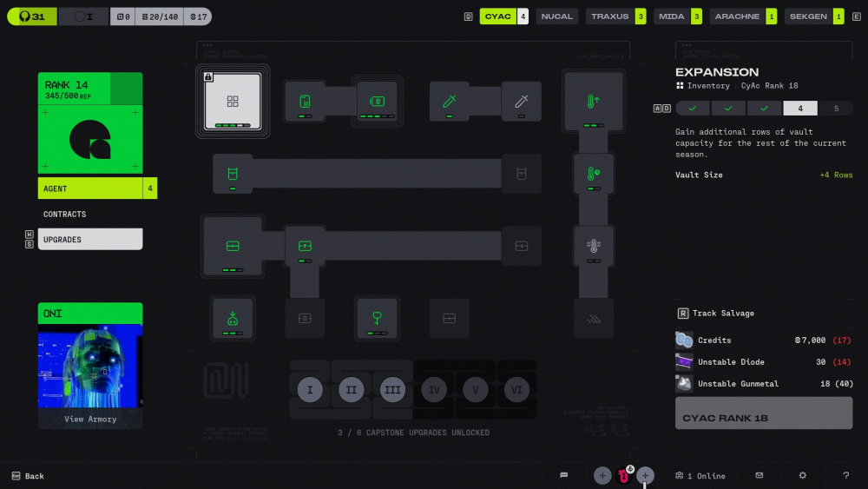Click the 20/140 vault capacity counter

coord(160,17)
